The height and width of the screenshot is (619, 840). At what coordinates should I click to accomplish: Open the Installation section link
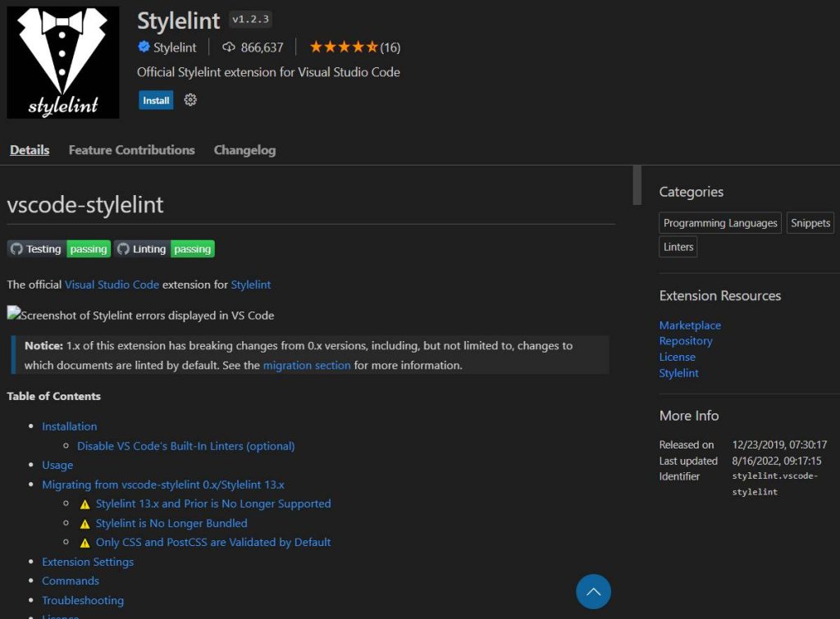(69, 426)
